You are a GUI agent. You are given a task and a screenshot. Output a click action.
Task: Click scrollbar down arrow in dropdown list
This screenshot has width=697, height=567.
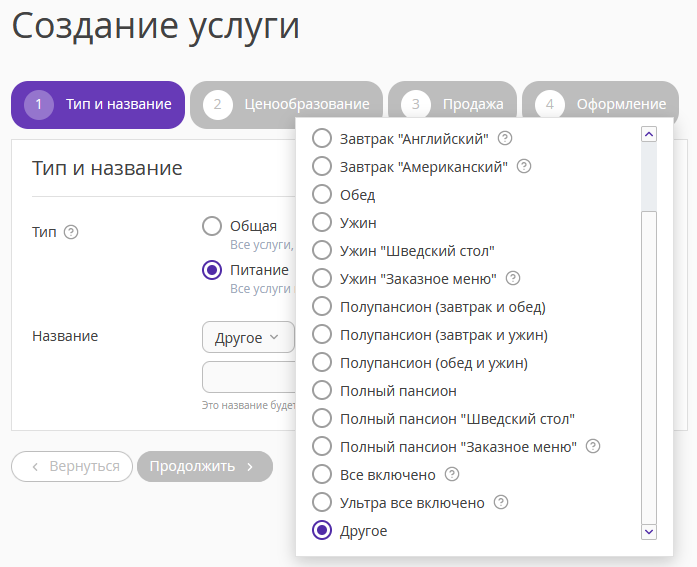[649, 532]
